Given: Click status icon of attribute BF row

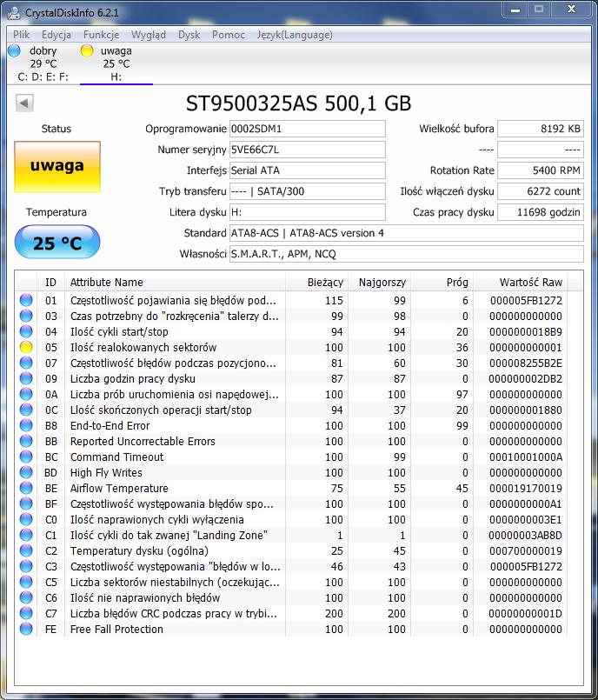Looking at the screenshot, I should (x=26, y=503).
